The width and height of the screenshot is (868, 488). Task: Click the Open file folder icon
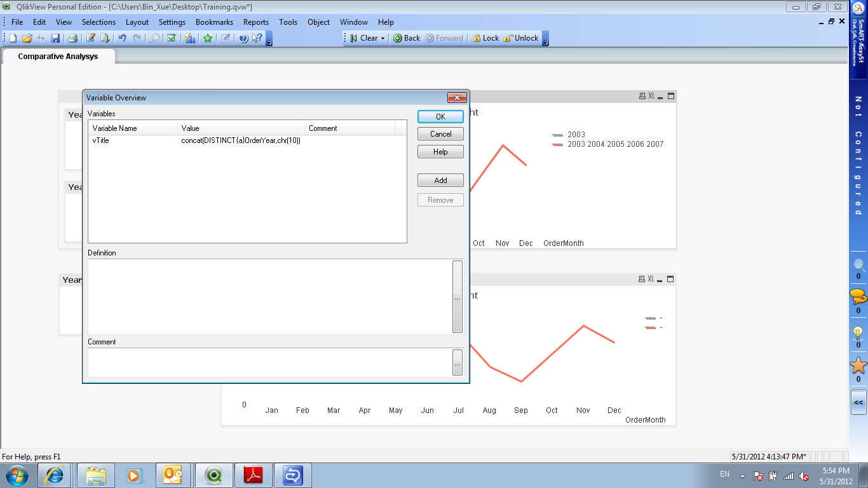27,38
